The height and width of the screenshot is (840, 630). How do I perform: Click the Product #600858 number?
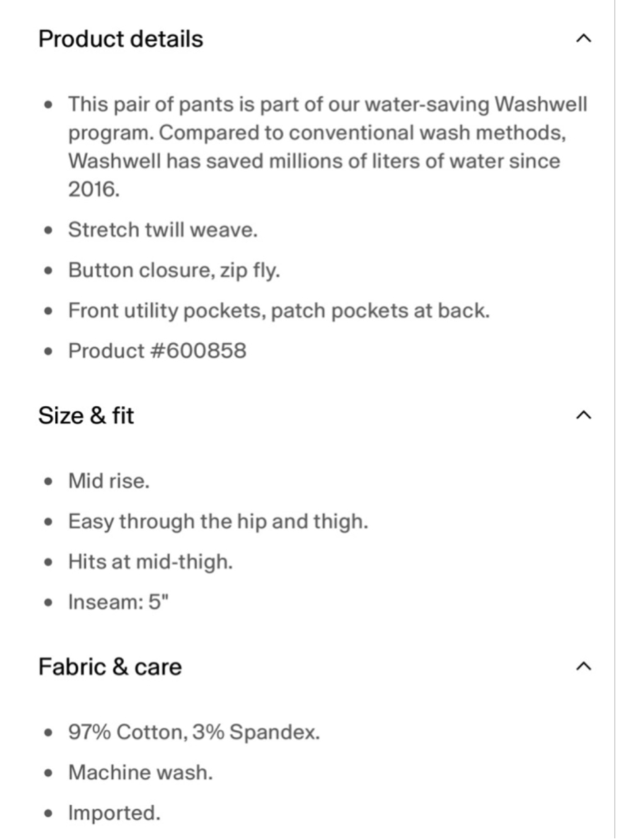pos(157,350)
